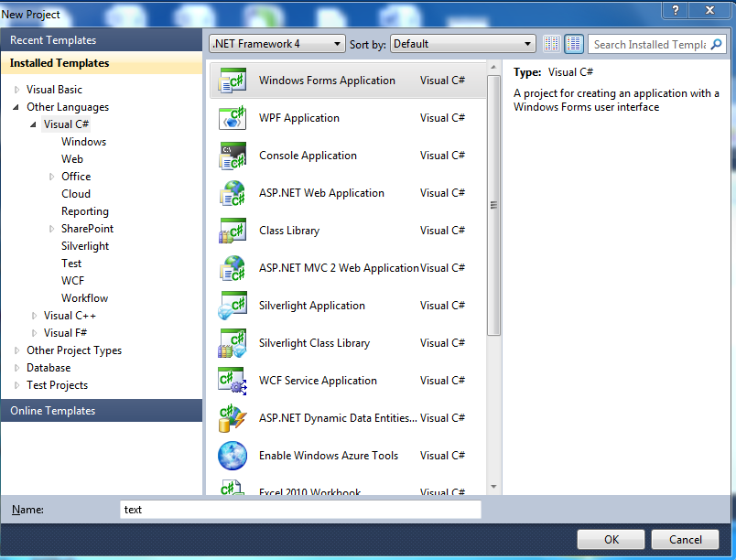This screenshot has height=560, width=736.
Task: Click the template list scrollbar thumb
Action: (493, 206)
